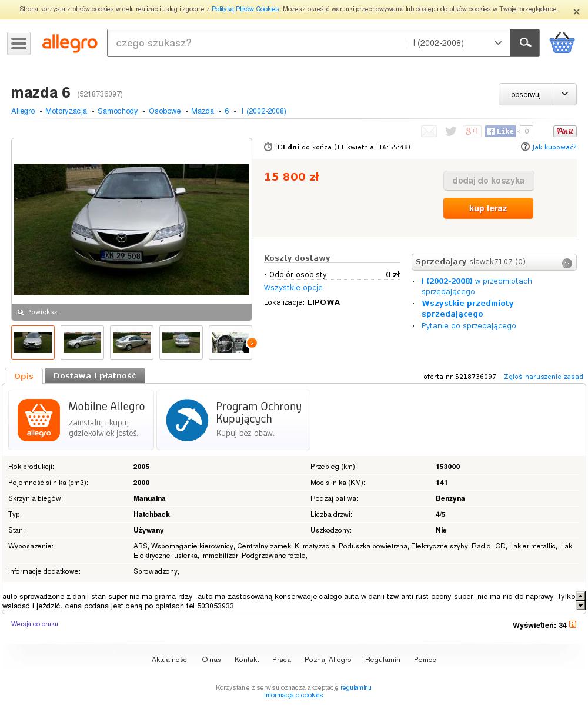Dismiss the cookies notice banner

point(576,12)
